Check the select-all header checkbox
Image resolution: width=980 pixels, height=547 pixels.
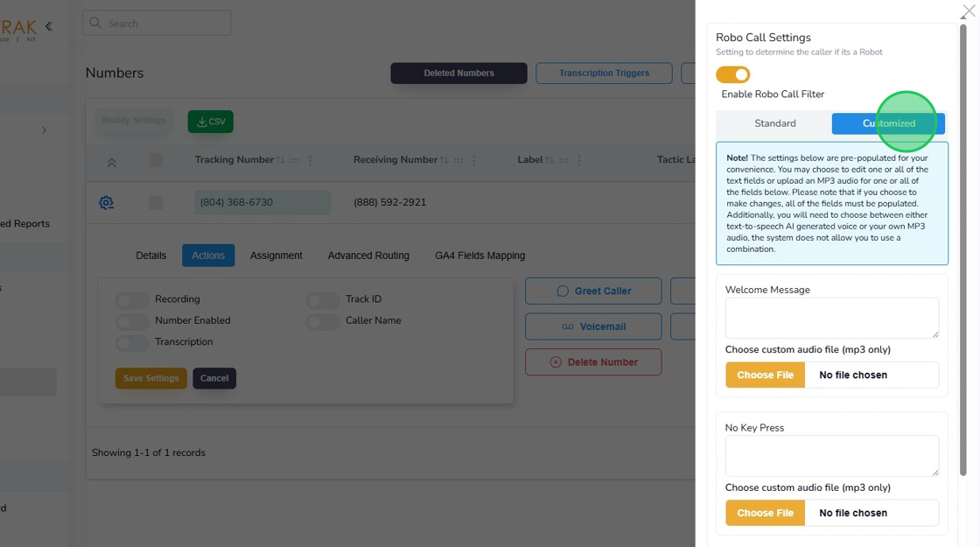pos(156,160)
